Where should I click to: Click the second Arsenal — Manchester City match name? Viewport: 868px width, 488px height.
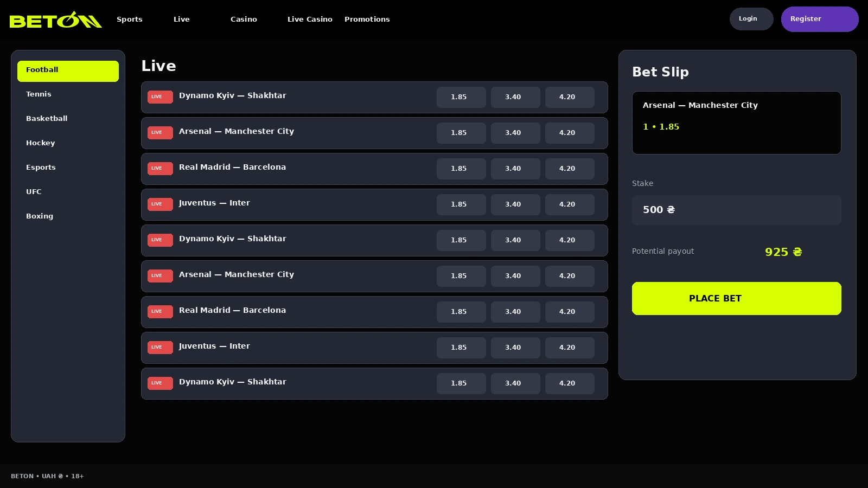click(237, 274)
